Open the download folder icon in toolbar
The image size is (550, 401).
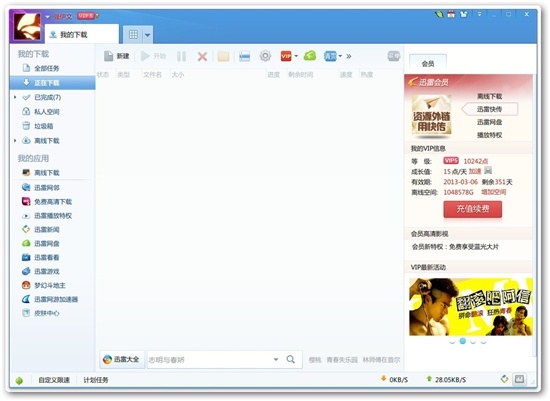click(x=223, y=56)
